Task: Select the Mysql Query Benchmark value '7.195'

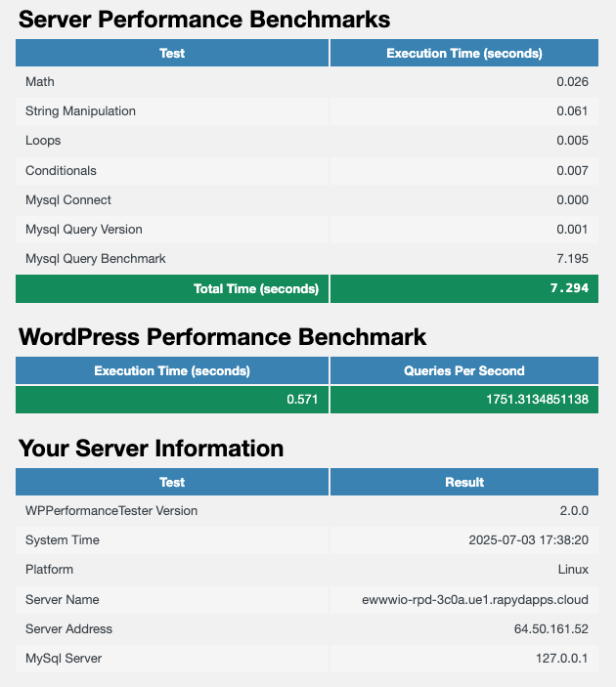Action: (x=572, y=259)
